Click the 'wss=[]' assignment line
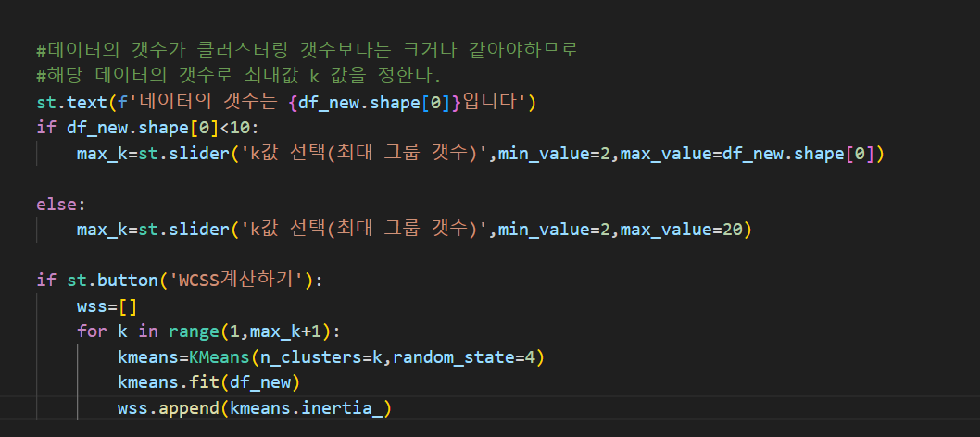980x437 pixels. (x=107, y=306)
